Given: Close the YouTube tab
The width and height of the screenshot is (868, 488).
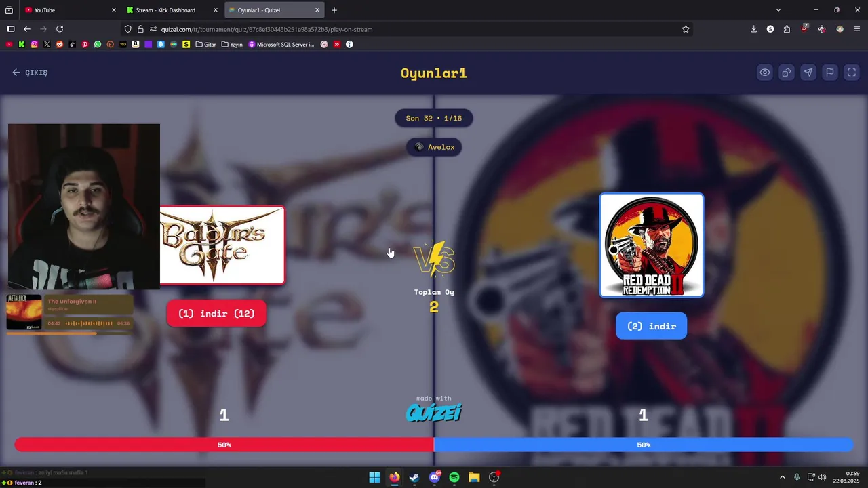Looking at the screenshot, I should click(115, 10).
